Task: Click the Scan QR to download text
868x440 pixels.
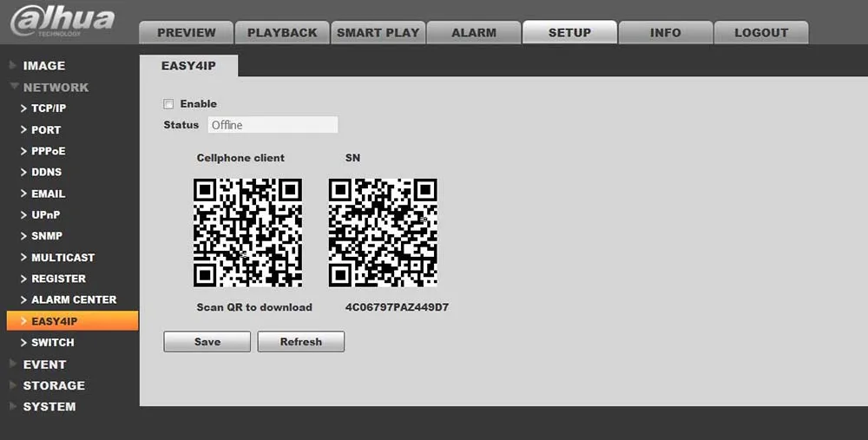Action: [x=254, y=307]
